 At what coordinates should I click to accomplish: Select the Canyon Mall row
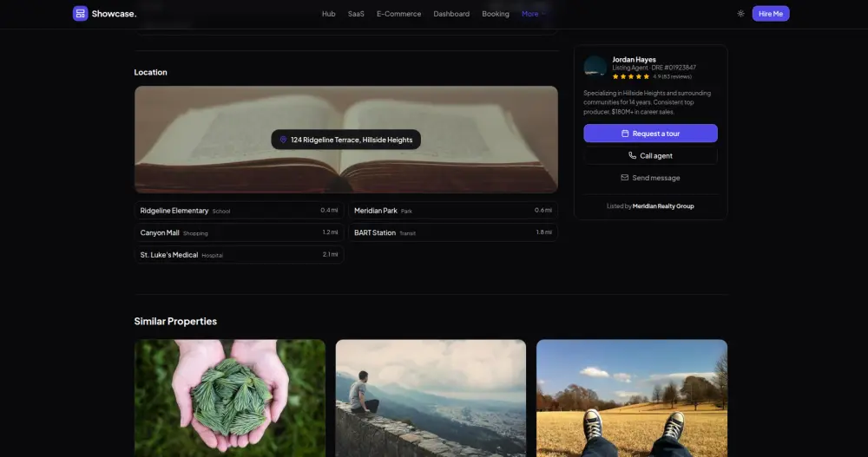pos(240,232)
